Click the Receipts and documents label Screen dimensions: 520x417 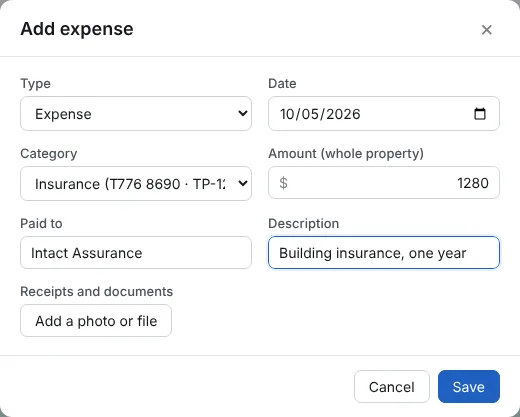[97, 291]
